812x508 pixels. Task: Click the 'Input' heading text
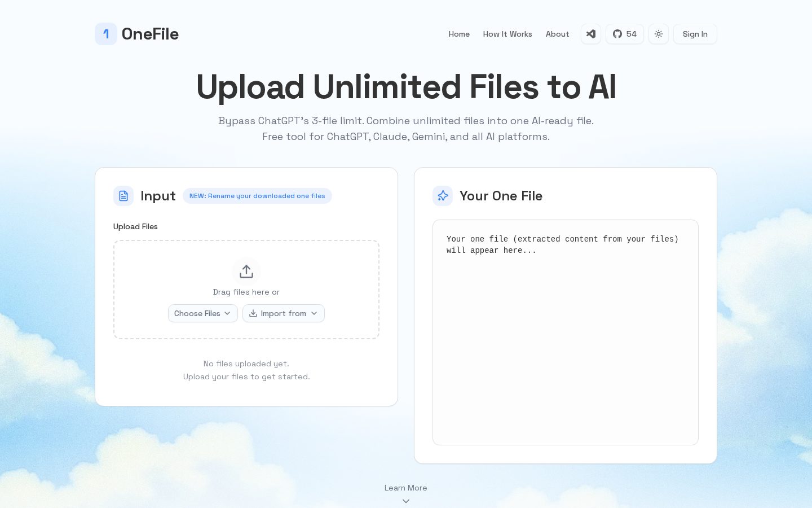pyautogui.click(x=158, y=196)
